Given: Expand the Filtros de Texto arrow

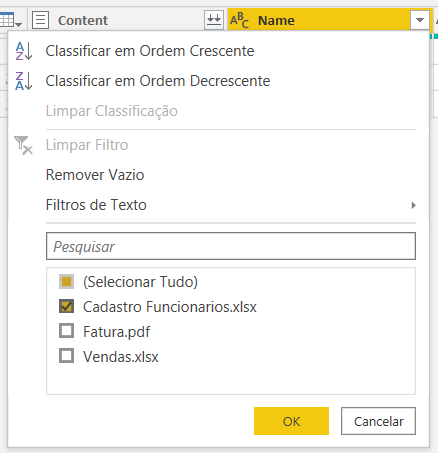Looking at the screenshot, I should [x=413, y=205].
